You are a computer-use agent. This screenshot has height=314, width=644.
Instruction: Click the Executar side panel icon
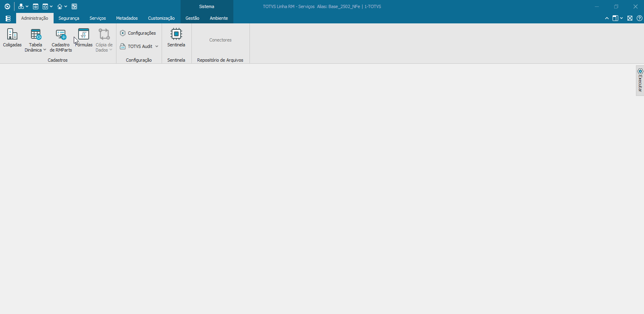[640, 81]
